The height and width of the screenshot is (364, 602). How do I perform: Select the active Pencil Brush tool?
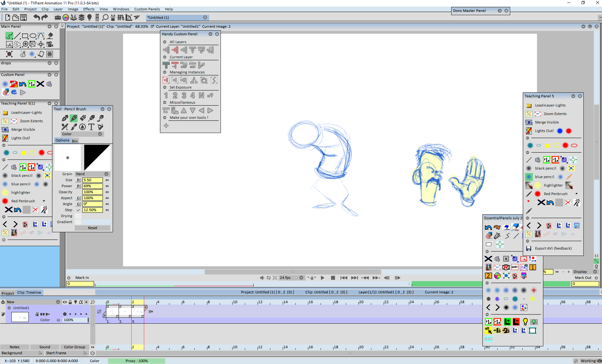point(74,118)
